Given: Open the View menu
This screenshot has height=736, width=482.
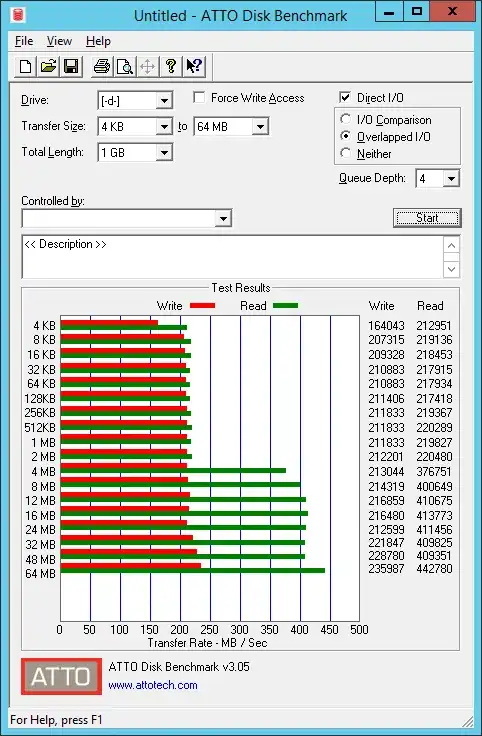Looking at the screenshot, I should coord(59,41).
